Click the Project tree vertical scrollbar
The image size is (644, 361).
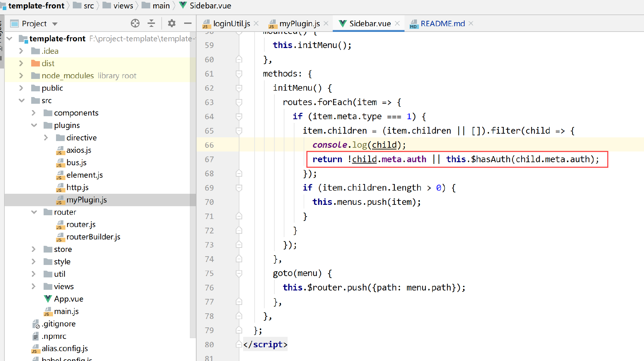click(193, 185)
